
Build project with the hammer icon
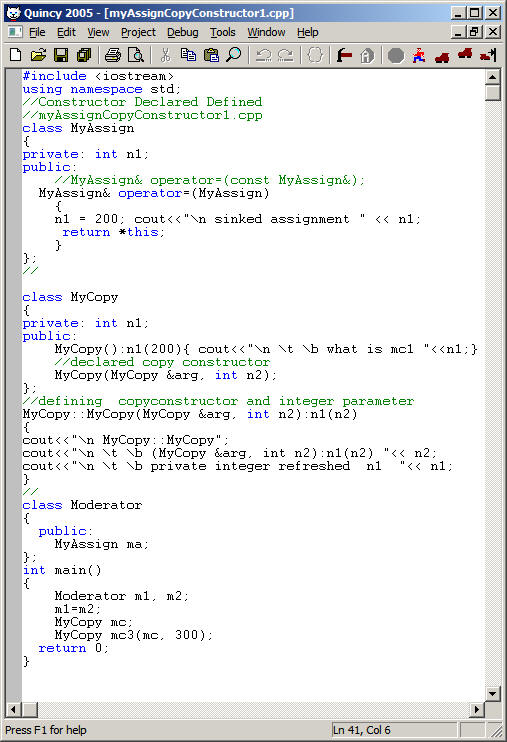pyautogui.click(x=344, y=55)
